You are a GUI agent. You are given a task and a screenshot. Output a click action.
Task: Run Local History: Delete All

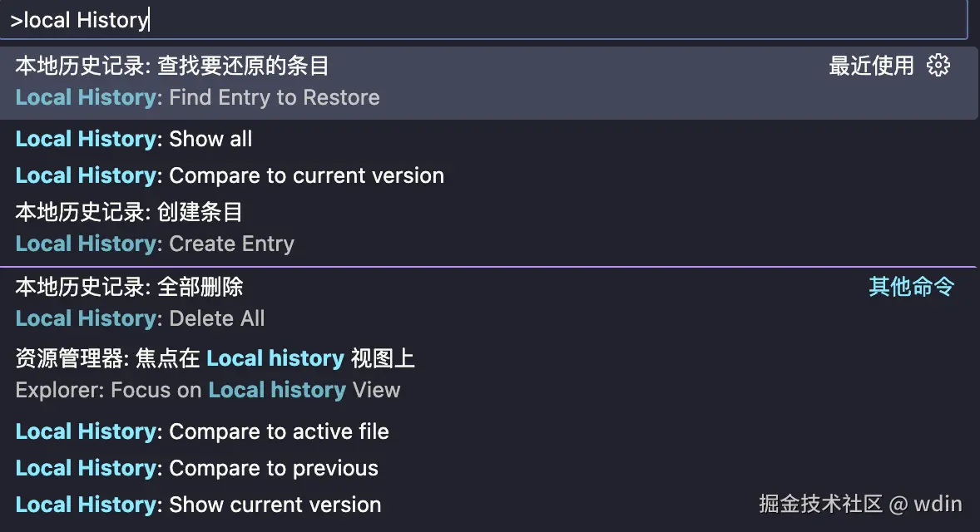[140, 318]
